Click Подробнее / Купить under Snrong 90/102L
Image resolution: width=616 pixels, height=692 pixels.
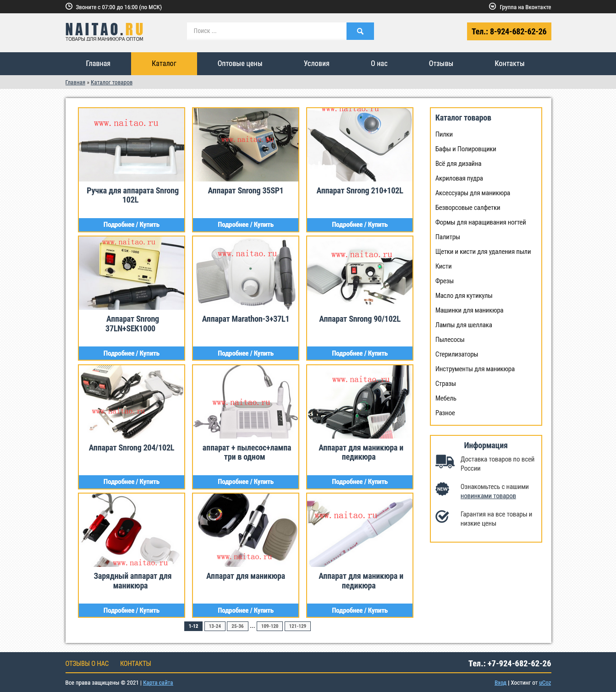tap(360, 353)
